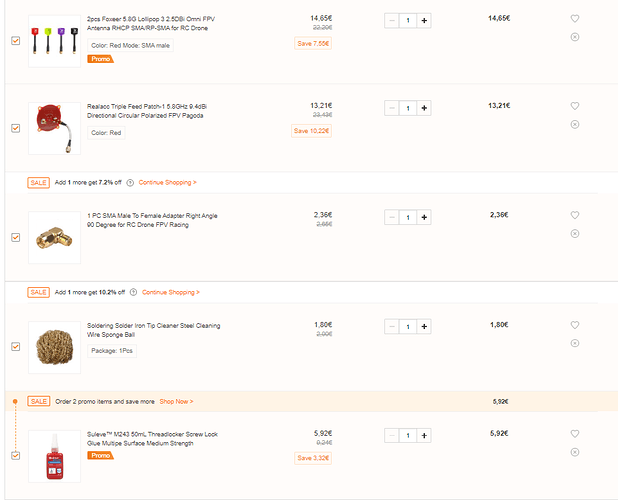Click Shop Now in promo items banner
This screenshot has height=500, width=618.
[176, 401]
